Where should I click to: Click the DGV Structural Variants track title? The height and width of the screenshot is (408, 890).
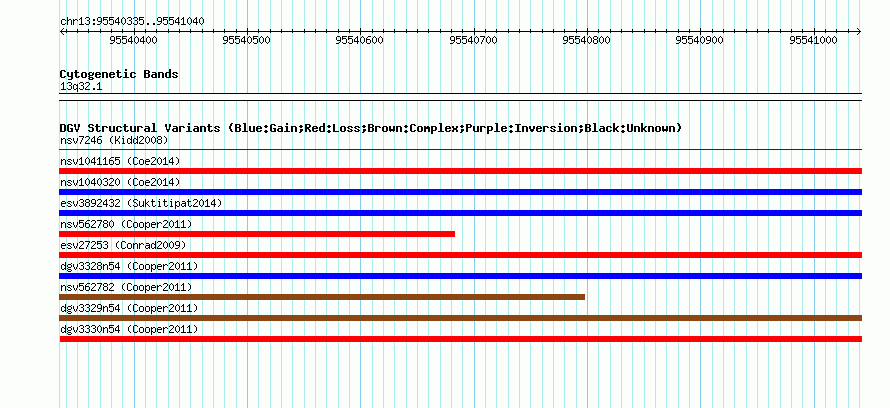(x=371, y=128)
